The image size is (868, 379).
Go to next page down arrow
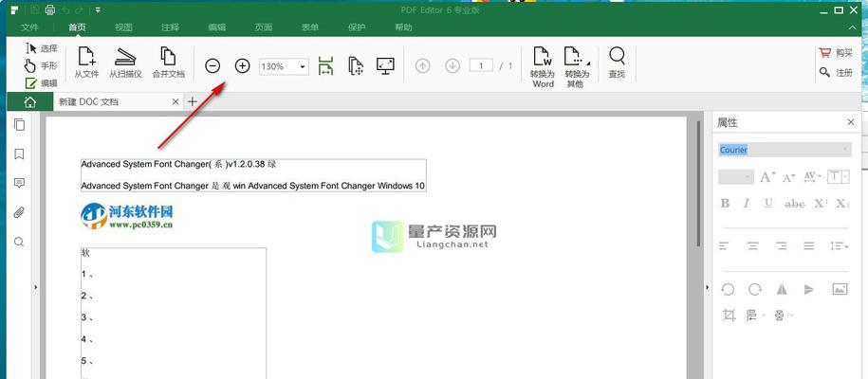coord(452,65)
